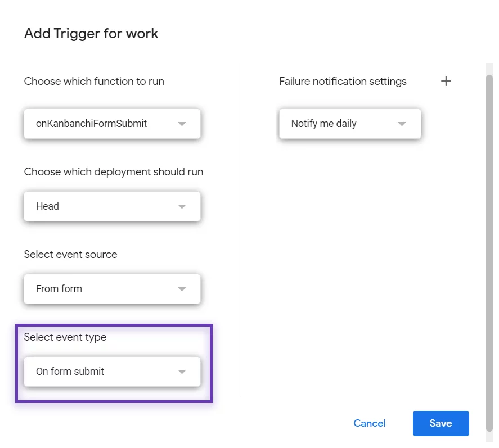The width and height of the screenshot is (499, 448).
Task: Open the On form submit event type dropdown
Action: [x=112, y=372]
